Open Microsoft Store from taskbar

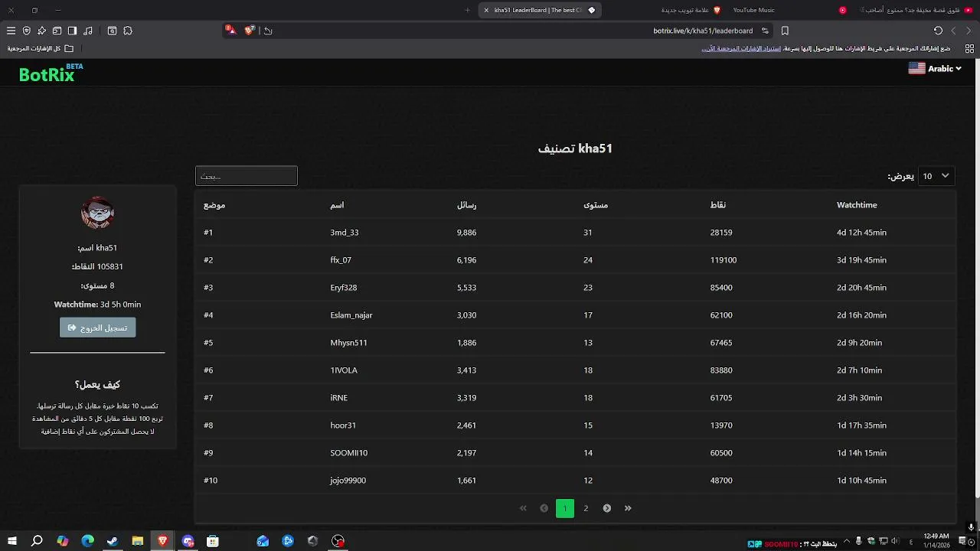[213, 541]
